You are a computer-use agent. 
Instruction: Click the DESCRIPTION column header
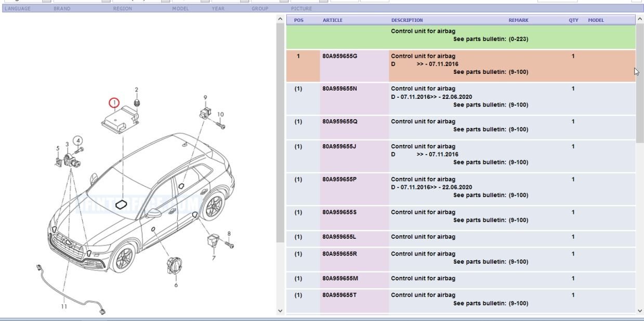coord(406,20)
